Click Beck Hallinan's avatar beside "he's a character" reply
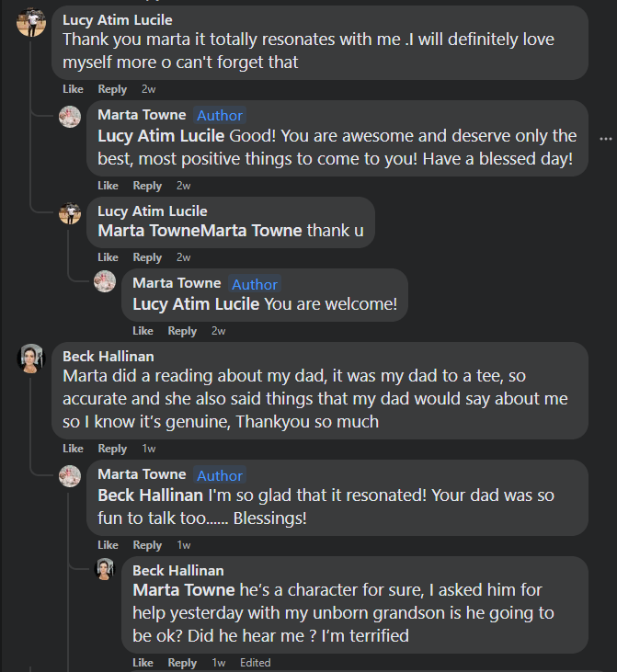This screenshot has height=672, width=617. [105, 570]
